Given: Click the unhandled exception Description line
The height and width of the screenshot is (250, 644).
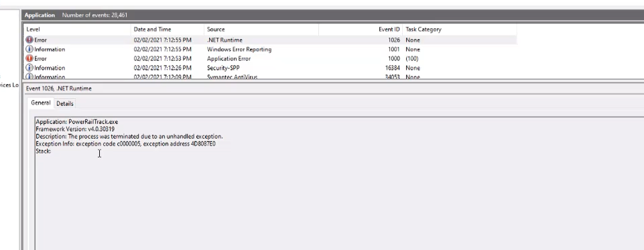Looking at the screenshot, I should [x=129, y=136].
